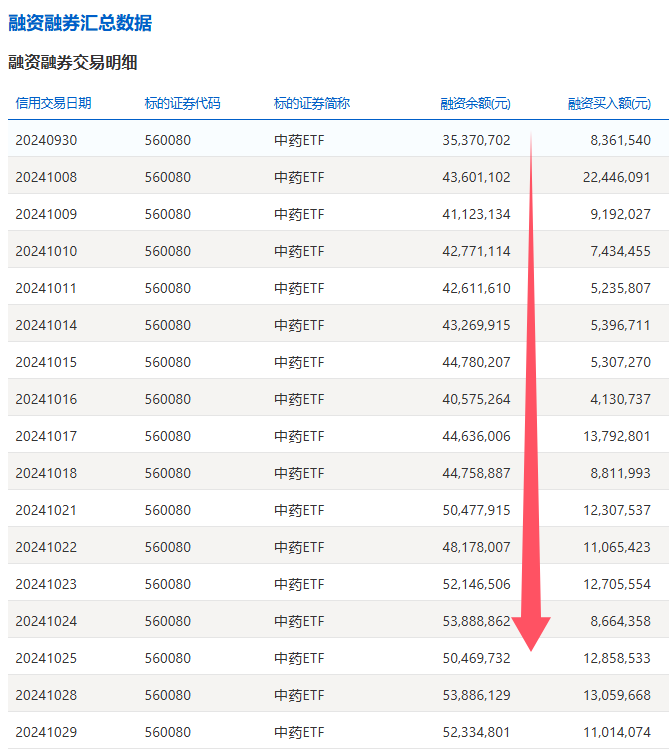Screen dimensions: 669x751
Task: Click balance value 41,123,134
Action: tap(476, 214)
